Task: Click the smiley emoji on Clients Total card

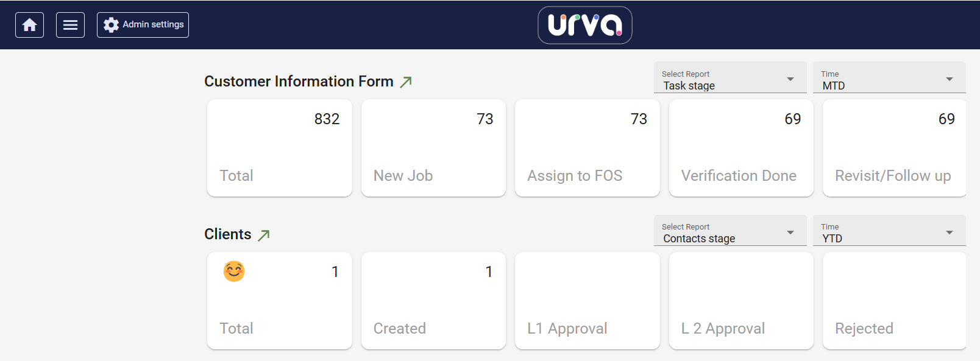Action: [x=234, y=272]
